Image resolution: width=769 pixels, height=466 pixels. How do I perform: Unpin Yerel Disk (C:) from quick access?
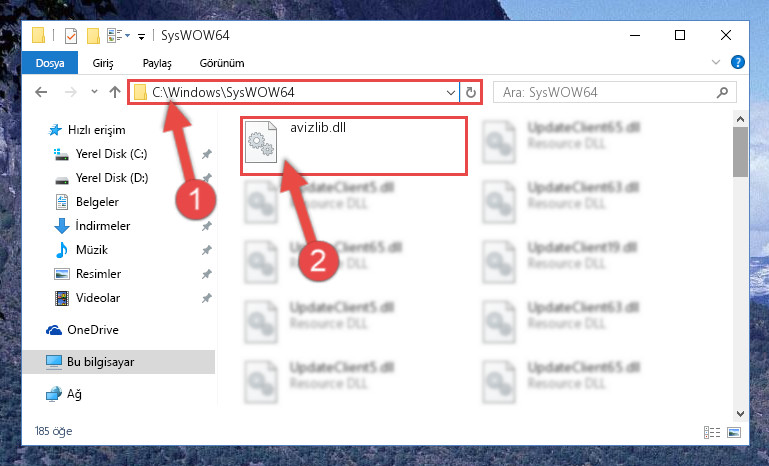pos(206,154)
